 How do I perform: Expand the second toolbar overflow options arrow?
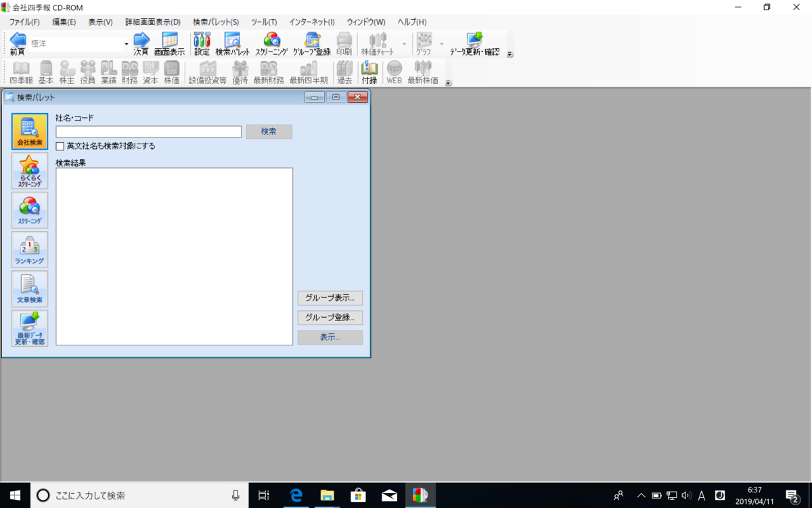coord(448,83)
